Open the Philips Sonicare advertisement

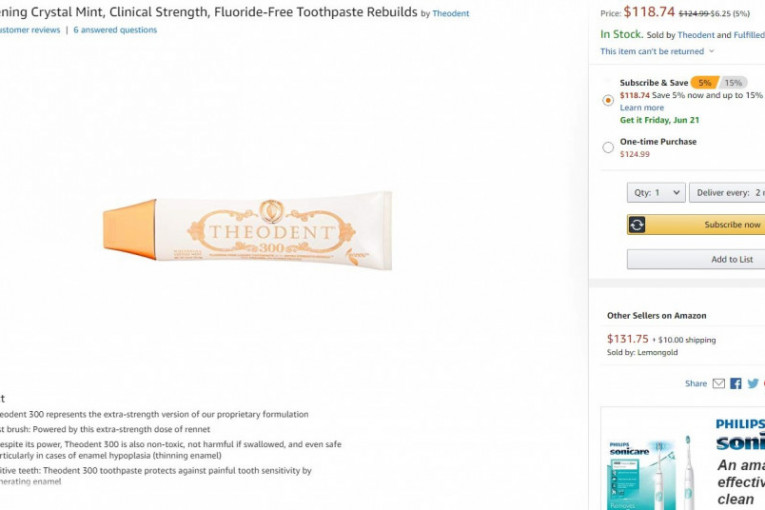point(685,460)
